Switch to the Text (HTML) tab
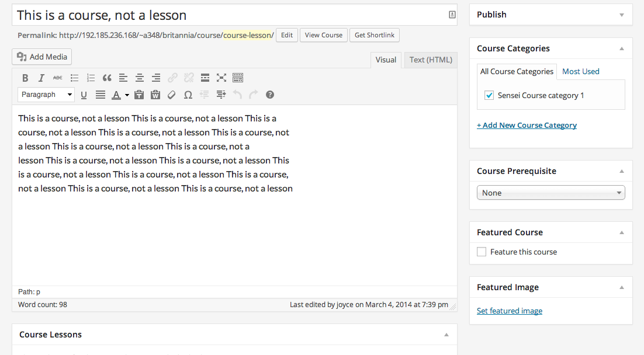644x355 pixels. 431,60
